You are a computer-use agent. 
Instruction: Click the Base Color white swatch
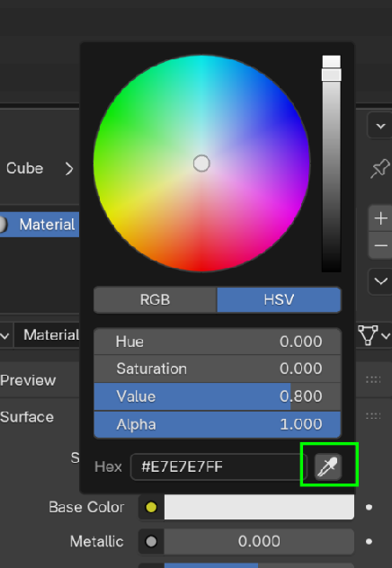pyautogui.click(x=259, y=507)
